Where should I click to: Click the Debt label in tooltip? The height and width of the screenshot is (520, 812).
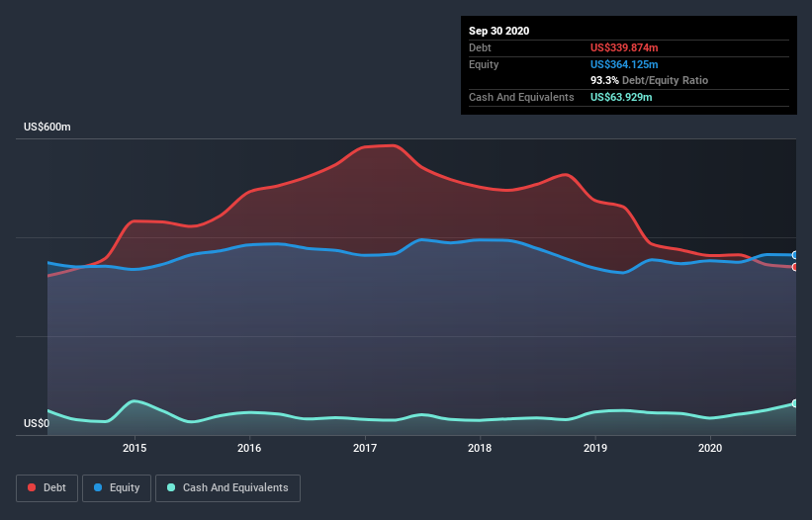pos(480,47)
